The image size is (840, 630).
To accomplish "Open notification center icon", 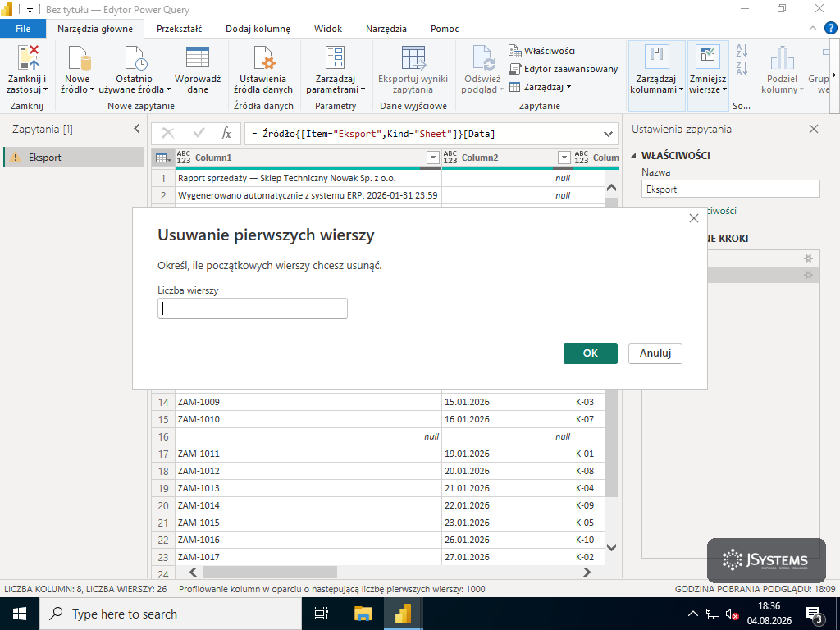I will point(815,614).
